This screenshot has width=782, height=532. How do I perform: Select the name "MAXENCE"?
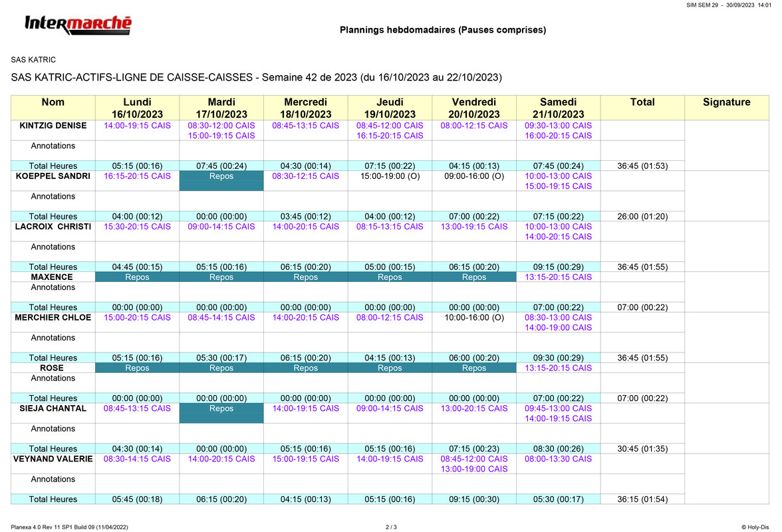click(52, 277)
